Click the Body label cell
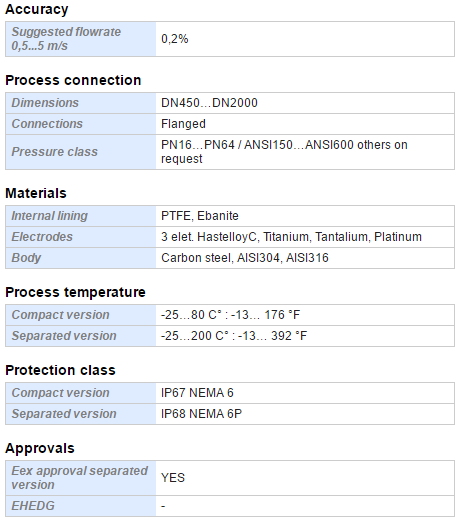Viewport: 462px width, 530px height. (81, 258)
